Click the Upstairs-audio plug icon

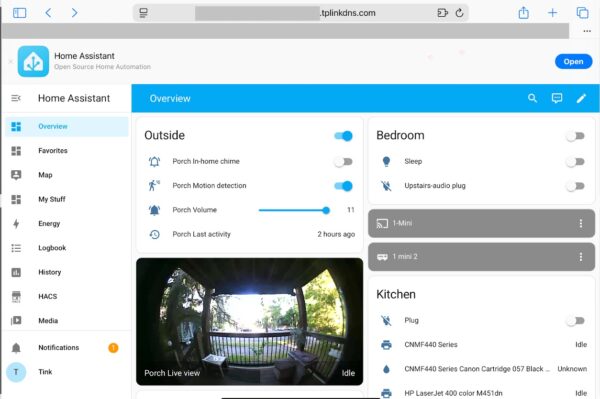point(386,186)
